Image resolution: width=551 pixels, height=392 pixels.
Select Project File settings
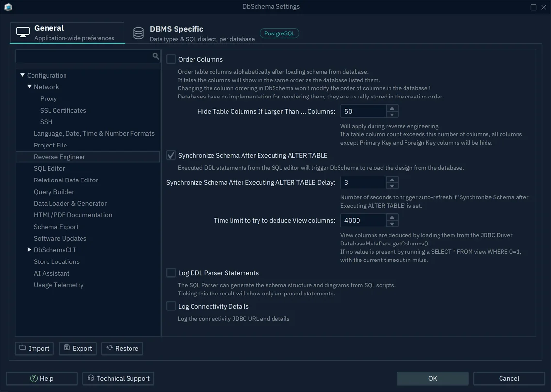tap(50, 145)
